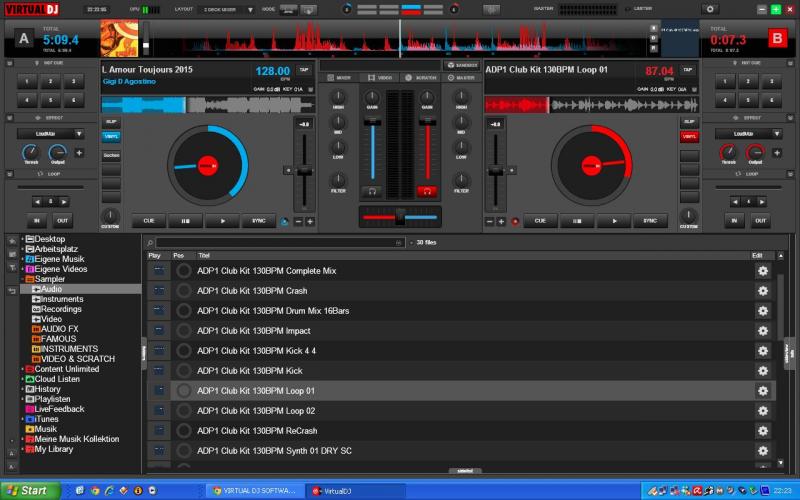Viewport: 800px width, 500px height.
Task: Switch to VIDEO tab
Action: 380,78
